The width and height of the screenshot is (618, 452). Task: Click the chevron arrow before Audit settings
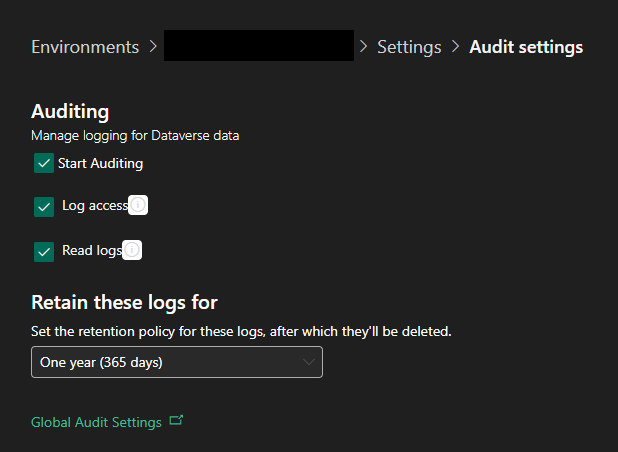[455, 47]
